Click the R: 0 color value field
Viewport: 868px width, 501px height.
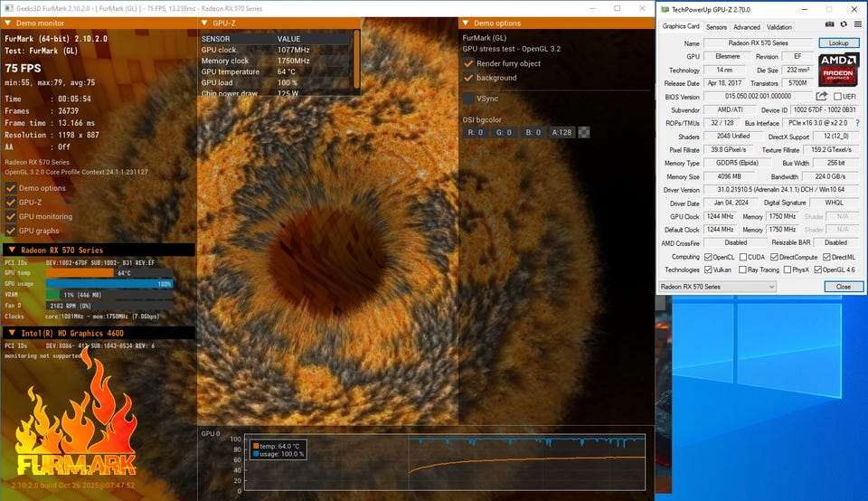(476, 132)
